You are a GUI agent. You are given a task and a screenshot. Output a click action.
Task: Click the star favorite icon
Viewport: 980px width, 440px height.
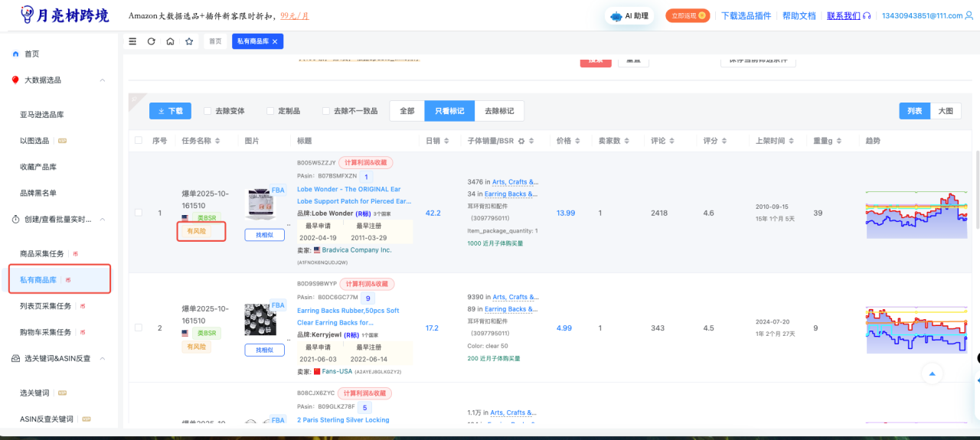click(x=189, y=41)
